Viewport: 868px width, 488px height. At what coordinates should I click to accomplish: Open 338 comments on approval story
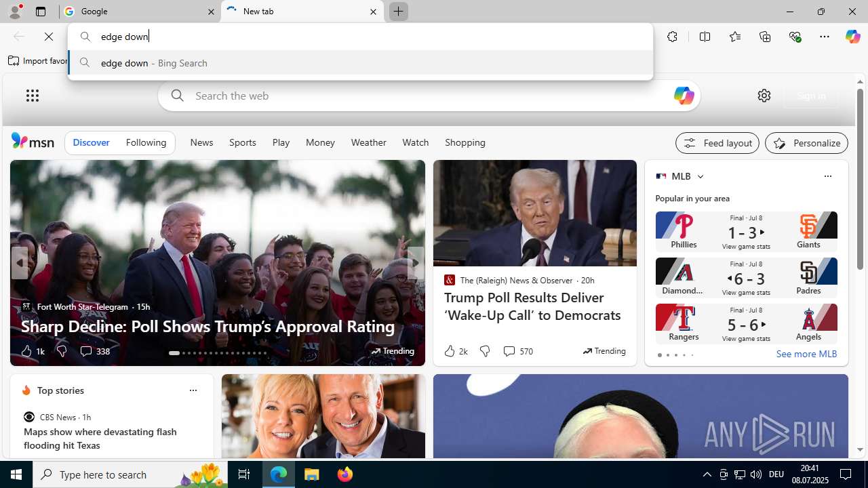[x=94, y=351]
